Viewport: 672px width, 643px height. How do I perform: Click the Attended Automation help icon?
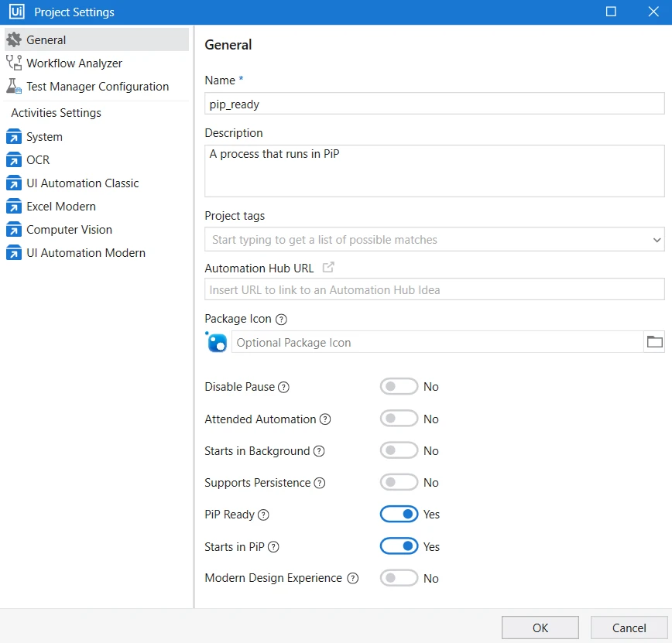tap(325, 419)
